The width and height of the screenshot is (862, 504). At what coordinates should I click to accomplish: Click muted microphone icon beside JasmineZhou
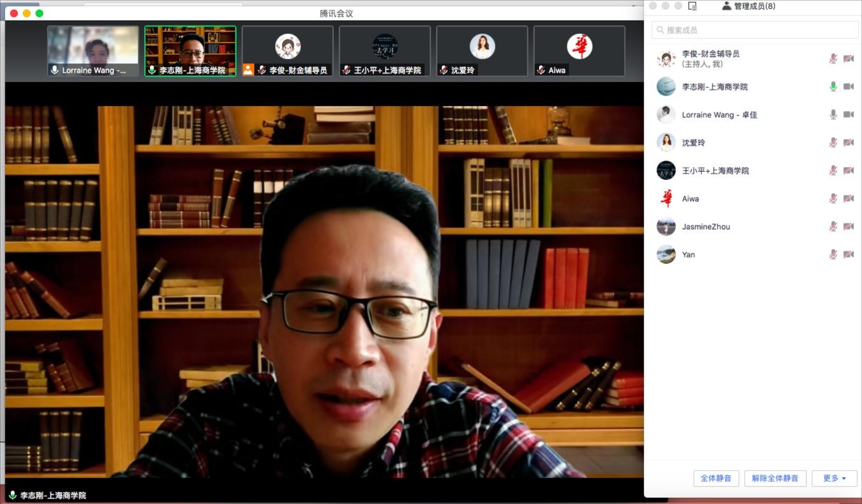(833, 227)
